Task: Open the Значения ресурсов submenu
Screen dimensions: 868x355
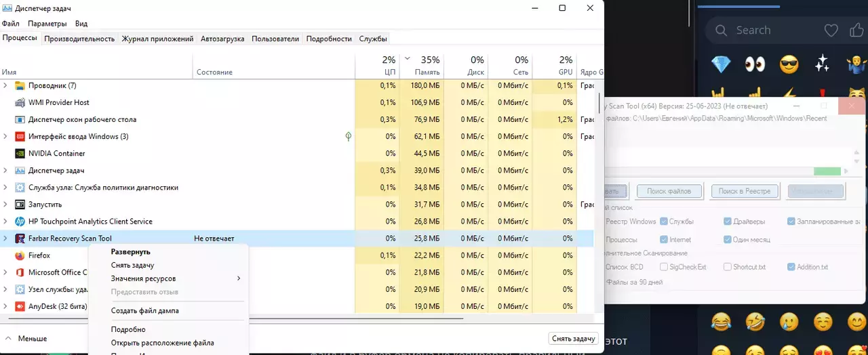Action: pyautogui.click(x=168, y=278)
